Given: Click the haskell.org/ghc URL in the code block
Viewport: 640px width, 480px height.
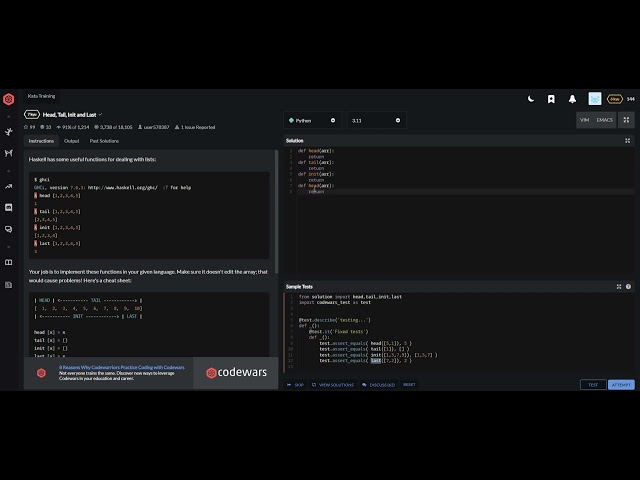Looking at the screenshot, I should tap(122, 188).
